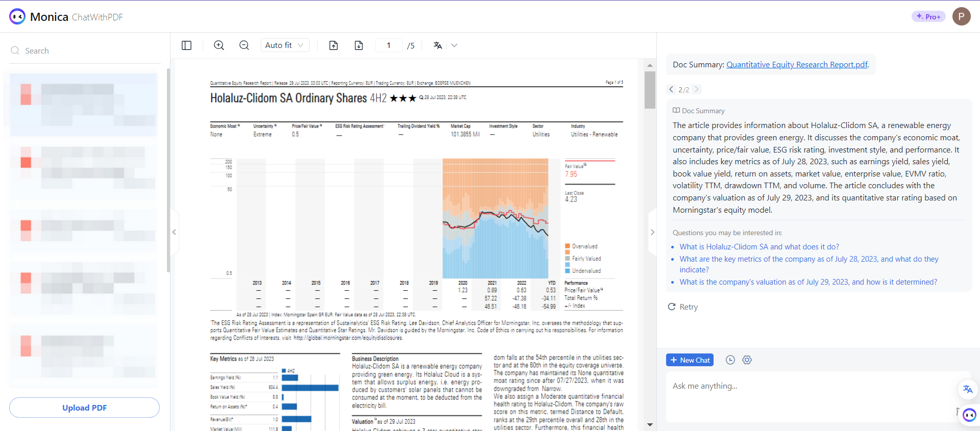The image size is (980, 431).
Task: Open Quantitative Equity Research Report.pdf link
Action: [x=797, y=65]
